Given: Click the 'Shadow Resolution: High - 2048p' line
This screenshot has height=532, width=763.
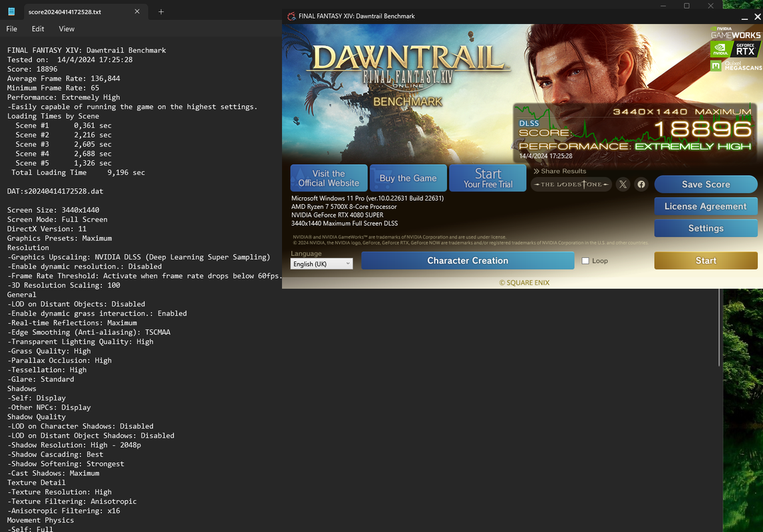Looking at the screenshot, I should pos(74,445).
